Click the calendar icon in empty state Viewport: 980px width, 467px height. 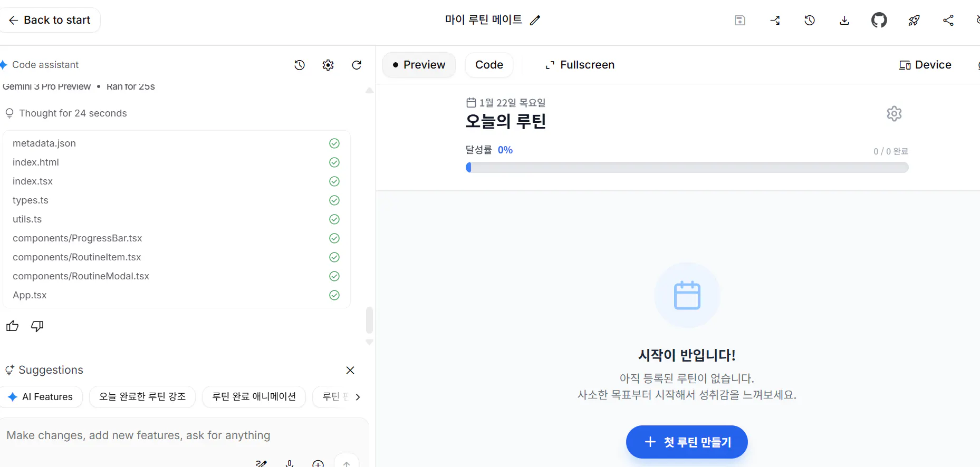pos(687,296)
